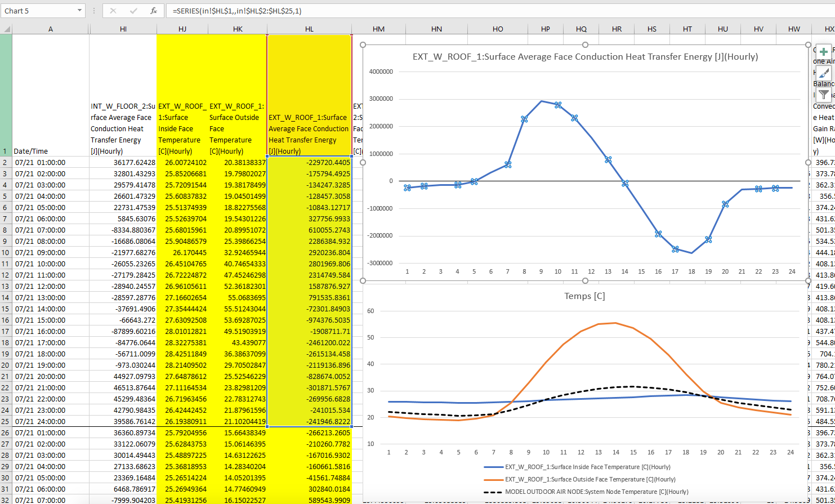Select row 25 header
The width and height of the screenshot is (835, 504).
(x=6, y=421)
